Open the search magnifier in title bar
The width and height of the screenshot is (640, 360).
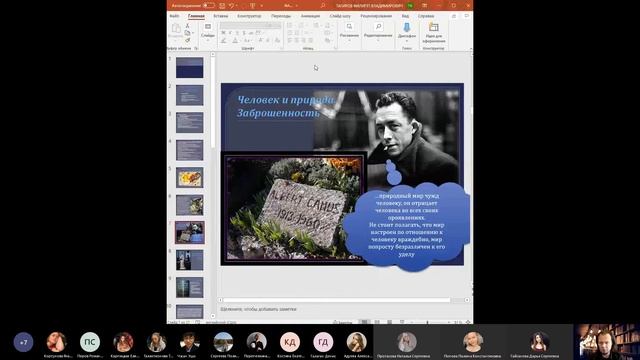coord(323,5)
